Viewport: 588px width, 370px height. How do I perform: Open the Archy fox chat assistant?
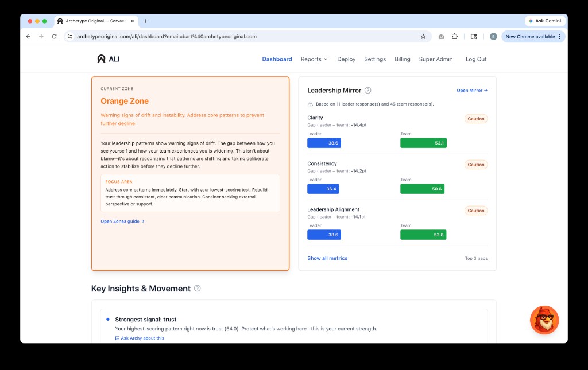coord(544,320)
